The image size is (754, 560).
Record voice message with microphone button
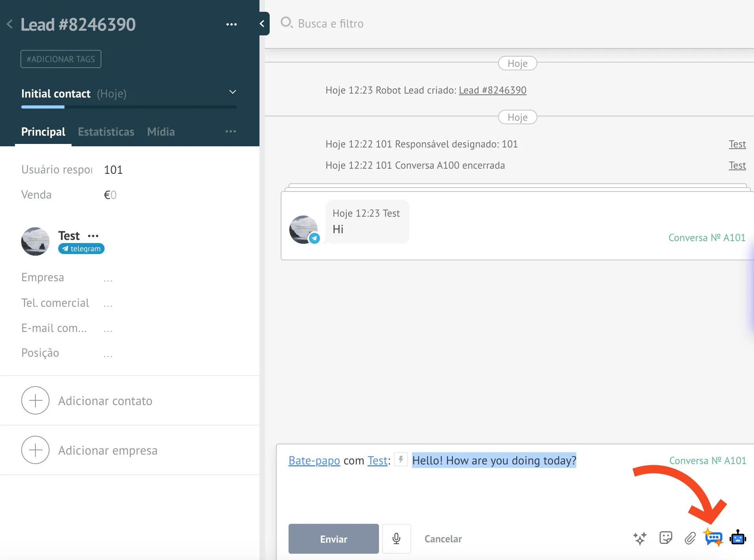(x=396, y=538)
